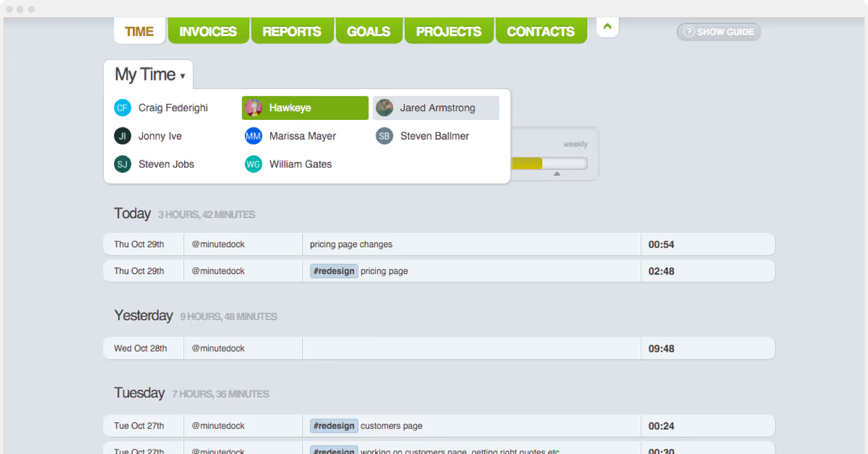Expand the weekly goal details triangle
Viewport: 868px width, 454px height.
(x=556, y=173)
